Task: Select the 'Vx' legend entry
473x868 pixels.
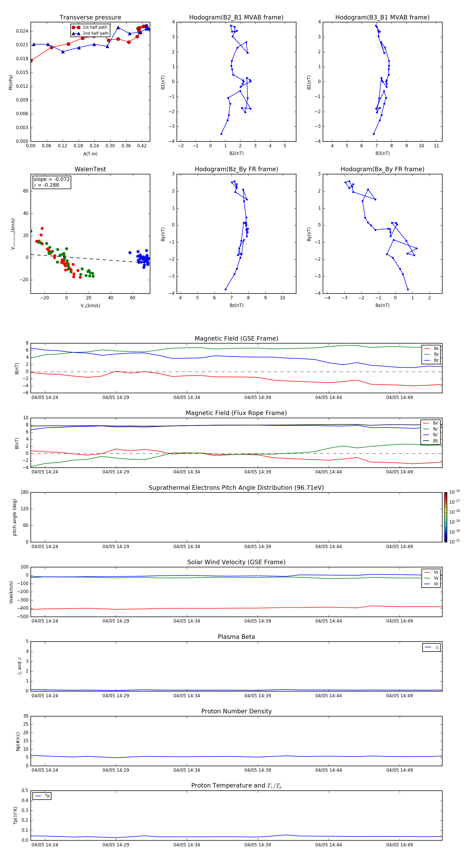Action: click(x=431, y=572)
